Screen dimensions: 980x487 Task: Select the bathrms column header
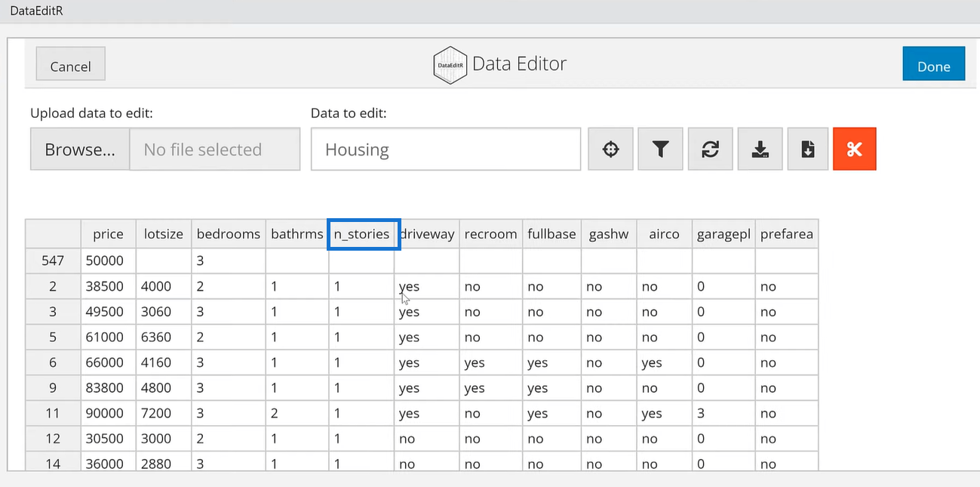click(296, 233)
